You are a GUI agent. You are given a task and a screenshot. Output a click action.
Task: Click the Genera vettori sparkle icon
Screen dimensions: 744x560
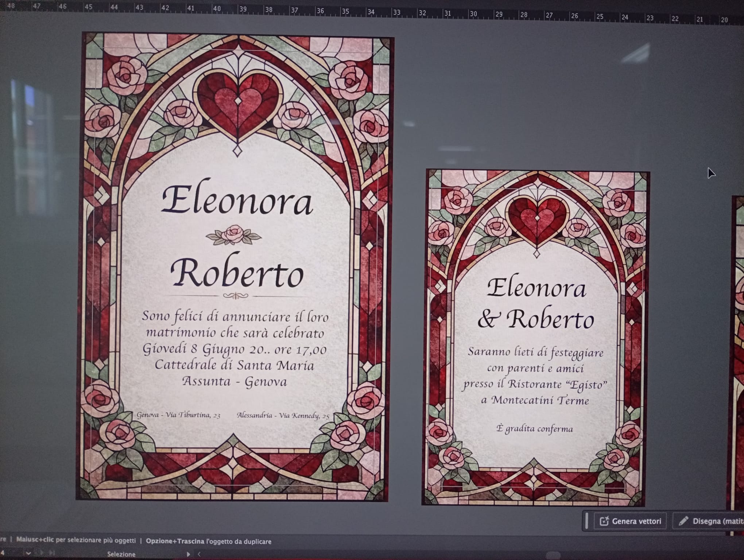604,521
